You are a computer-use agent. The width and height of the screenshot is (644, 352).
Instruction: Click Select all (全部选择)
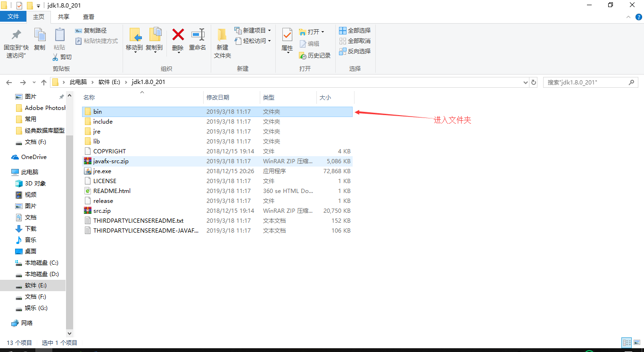pos(355,31)
